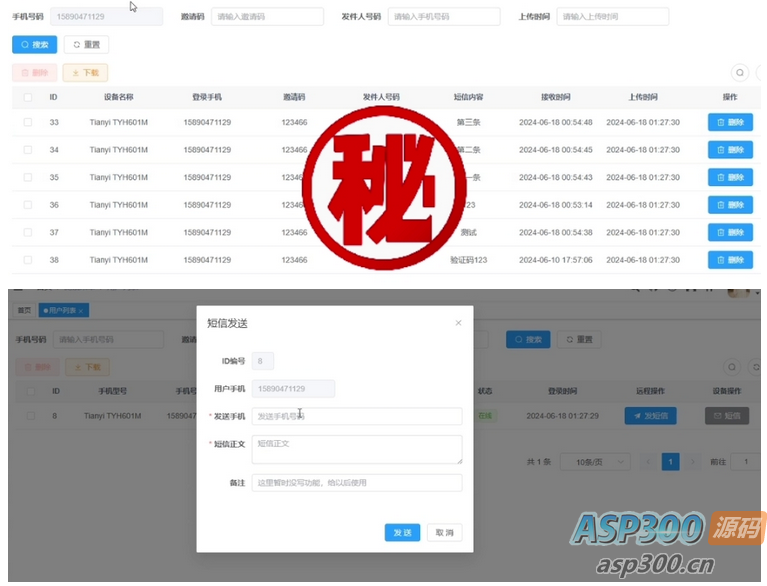Screen dimensions: 767x586
Task: Delete the row with ID 38
Action: tap(730, 260)
